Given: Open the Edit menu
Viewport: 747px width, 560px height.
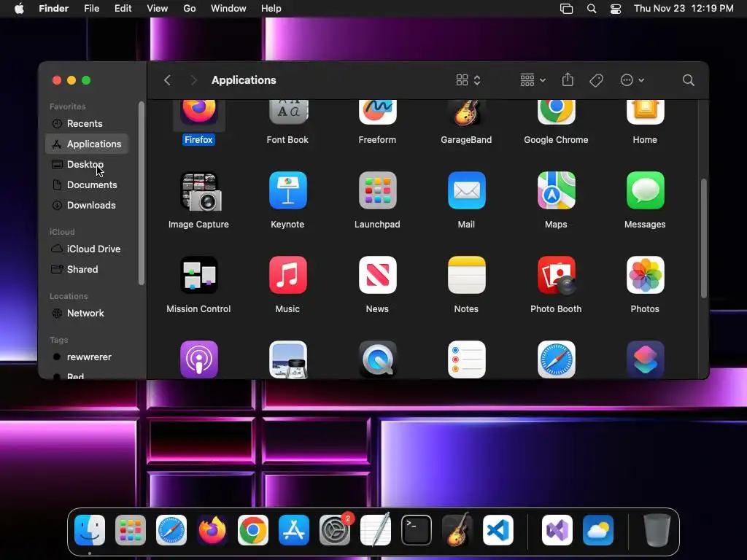Looking at the screenshot, I should pos(123,9).
